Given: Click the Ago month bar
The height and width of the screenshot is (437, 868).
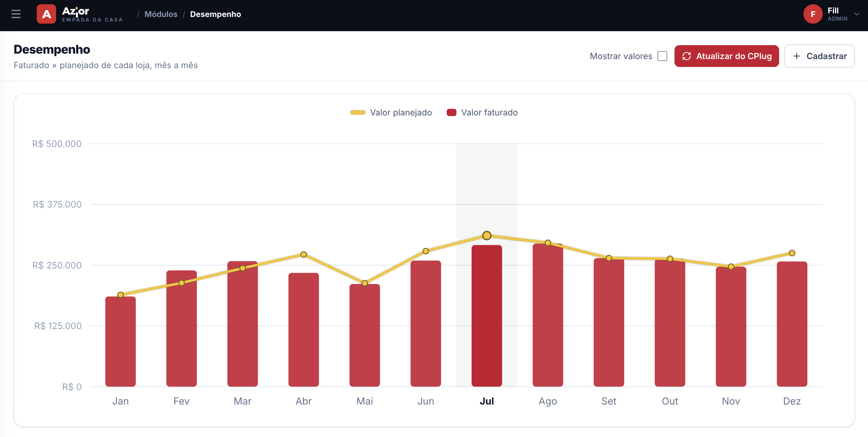Looking at the screenshot, I should [547, 315].
